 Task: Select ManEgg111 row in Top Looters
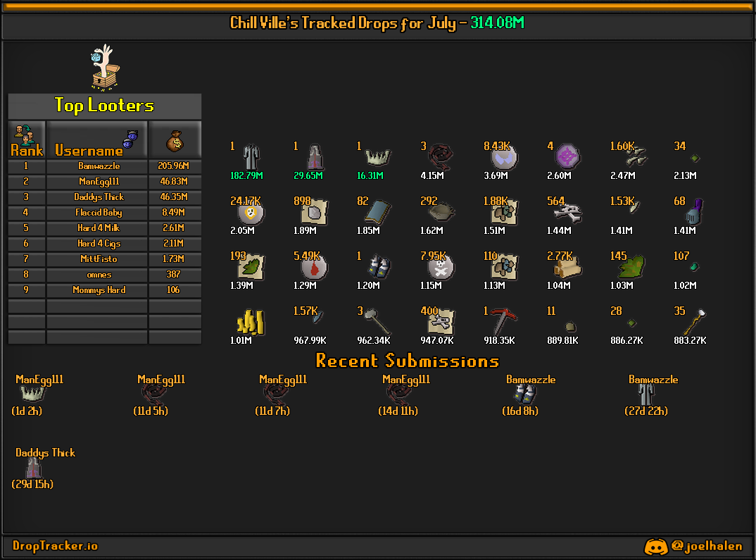[105, 181]
